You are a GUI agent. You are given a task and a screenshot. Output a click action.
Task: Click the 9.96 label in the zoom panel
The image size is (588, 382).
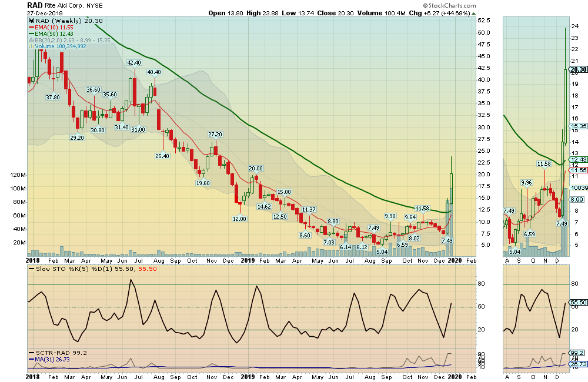pos(526,183)
